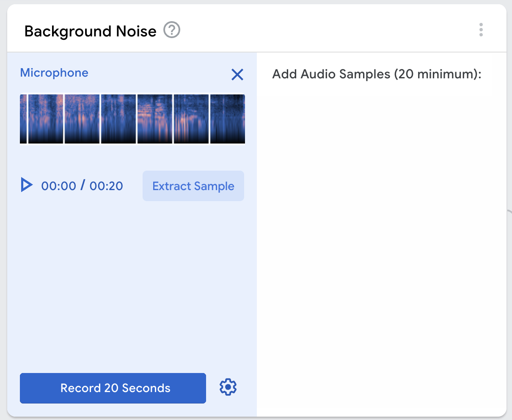Click Extract Sample to add samples
This screenshot has width=512, height=420.
click(193, 185)
